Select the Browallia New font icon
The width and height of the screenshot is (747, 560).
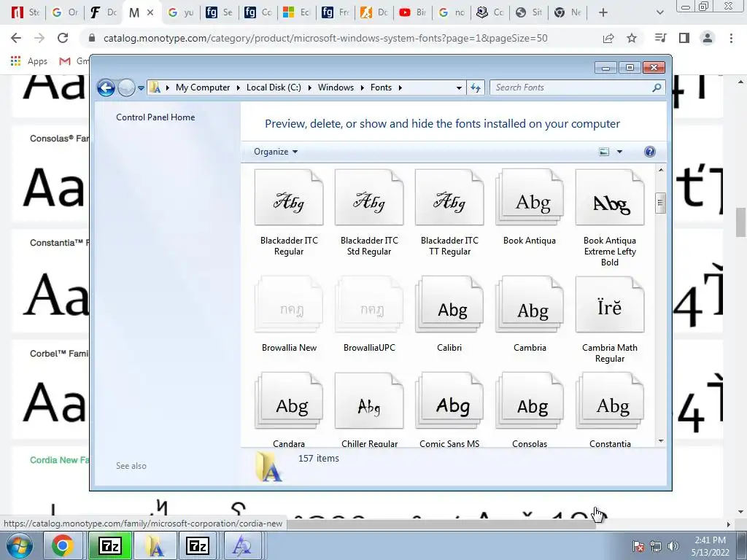tap(289, 305)
